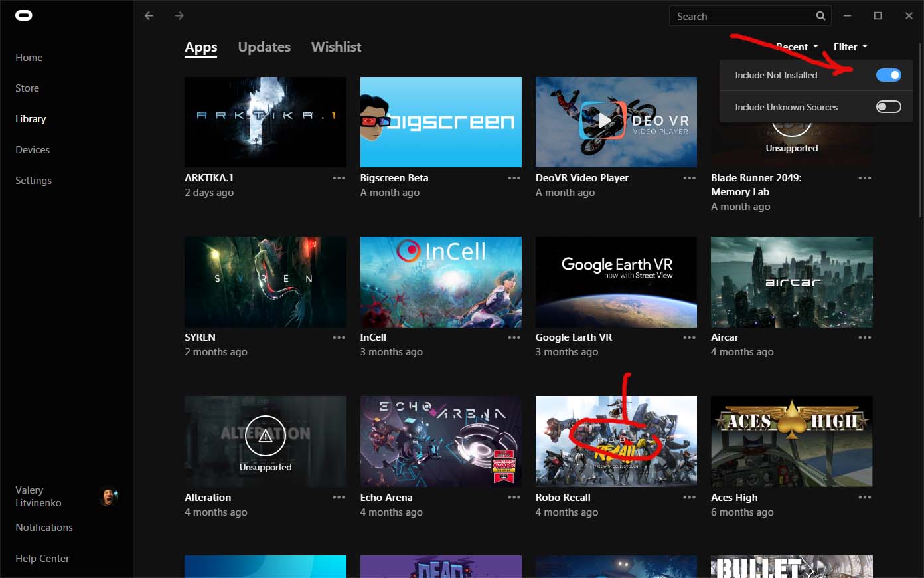Open the ARKTIKA.1 thumbnail
This screenshot has width=924, height=578.
click(x=266, y=122)
